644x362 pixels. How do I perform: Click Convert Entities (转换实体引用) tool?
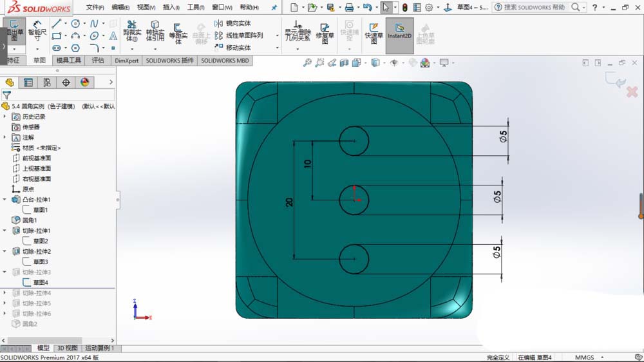pyautogui.click(x=155, y=31)
